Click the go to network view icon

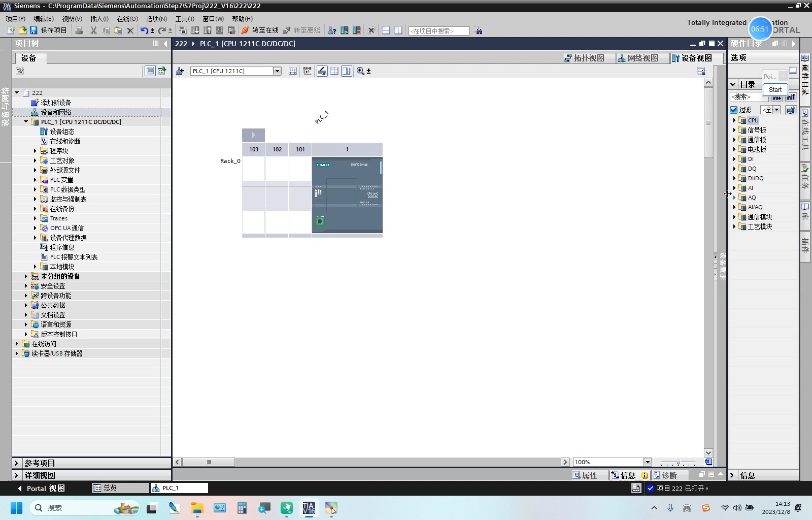pos(180,71)
